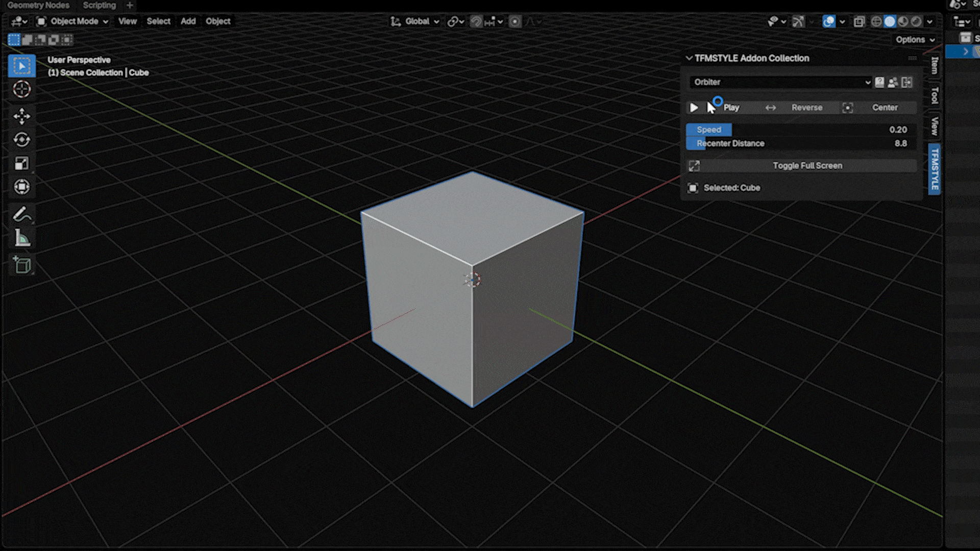Viewport: 980px width, 551px height.
Task: Collapse the TFMSTYLE Addon Collection panel
Action: (689, 58)
